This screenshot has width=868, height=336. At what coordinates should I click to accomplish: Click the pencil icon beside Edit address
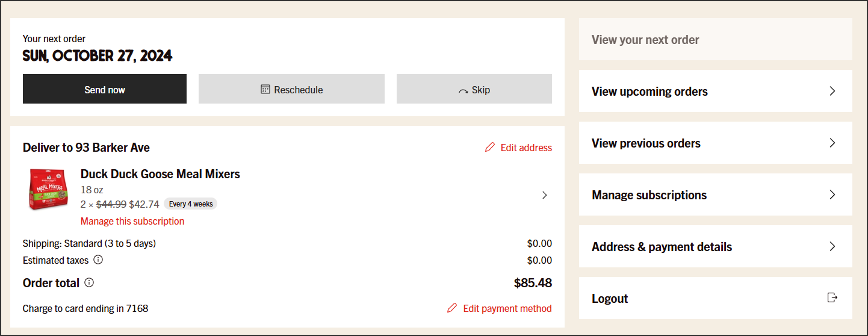(490, 148)
